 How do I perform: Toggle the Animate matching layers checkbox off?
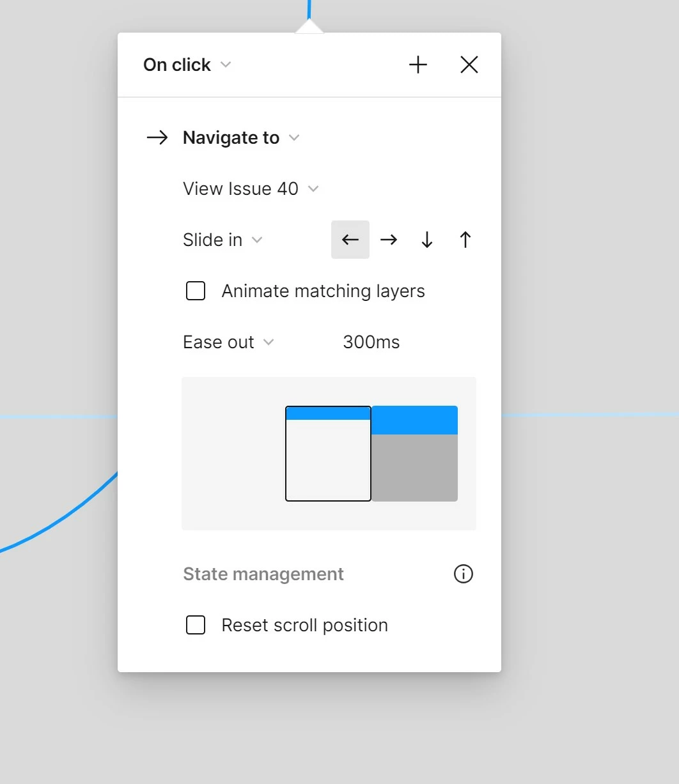pyautogui.click(x=195, y=291)
